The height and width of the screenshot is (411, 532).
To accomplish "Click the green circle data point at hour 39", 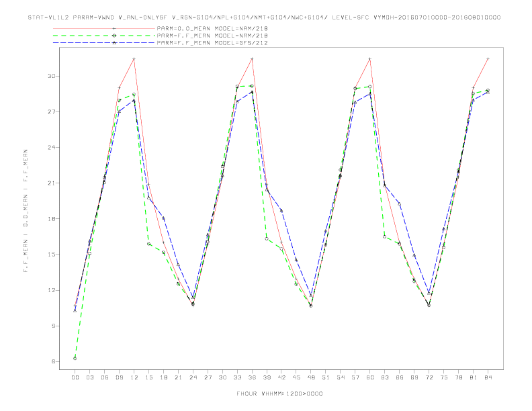I will (267, 238).
